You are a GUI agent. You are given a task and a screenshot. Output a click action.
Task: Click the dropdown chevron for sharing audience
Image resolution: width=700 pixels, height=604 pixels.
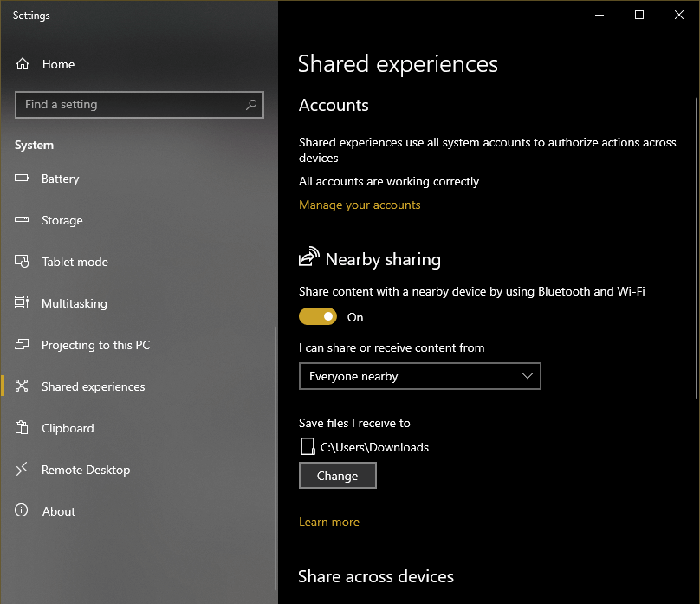pos(528,377)
